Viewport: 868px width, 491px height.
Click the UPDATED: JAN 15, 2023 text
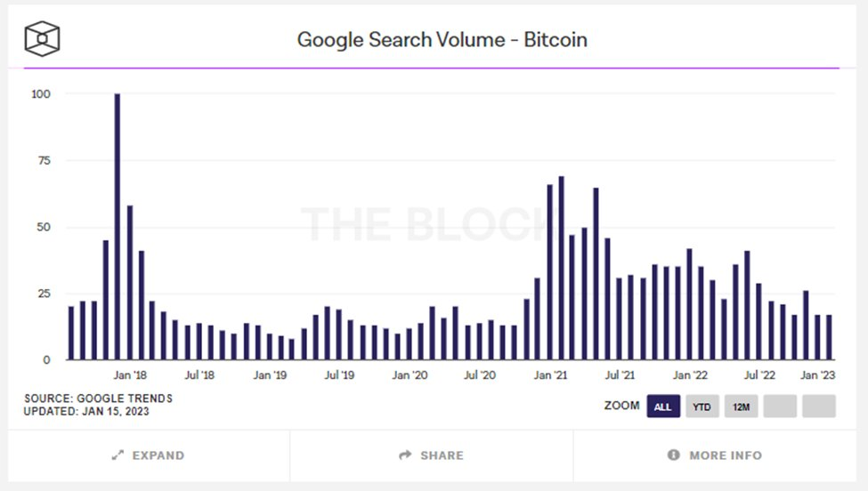click(x=86, y=412)
